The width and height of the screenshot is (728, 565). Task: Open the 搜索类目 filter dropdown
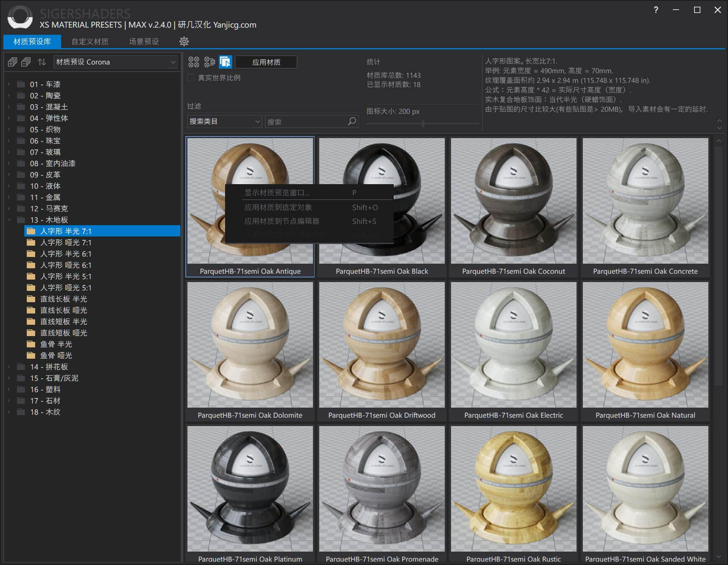224,121
